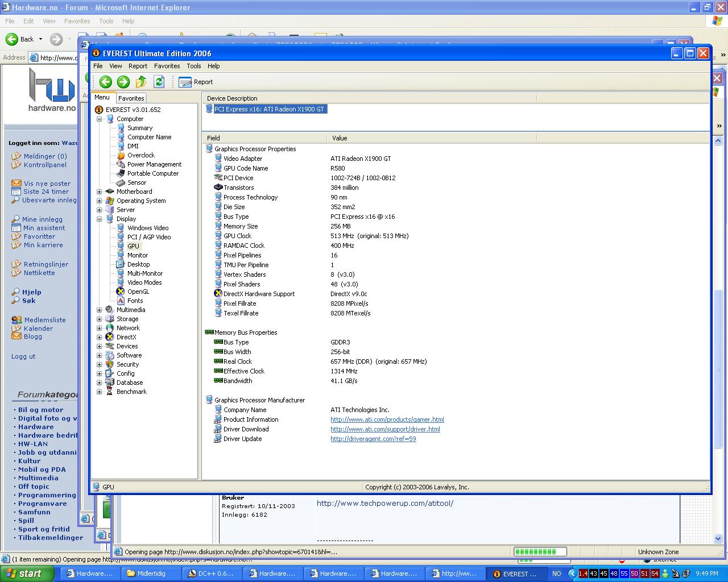This screenshot has width=728, height=582.
Task: Click the Field column header
Action: click(264, 138)
